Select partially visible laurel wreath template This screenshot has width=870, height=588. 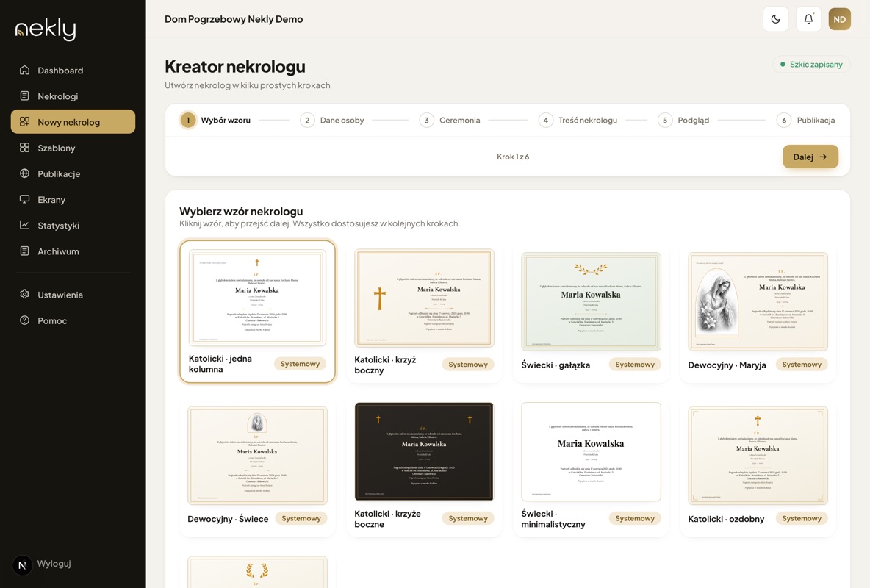pyautogui.click(x=257, y=572)
